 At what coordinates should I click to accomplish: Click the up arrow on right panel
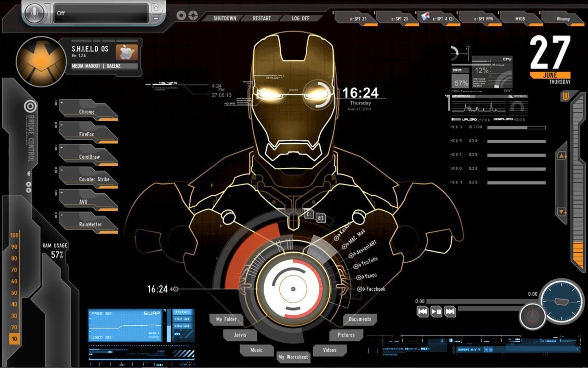pyautogui.click(x=562, y=156)
